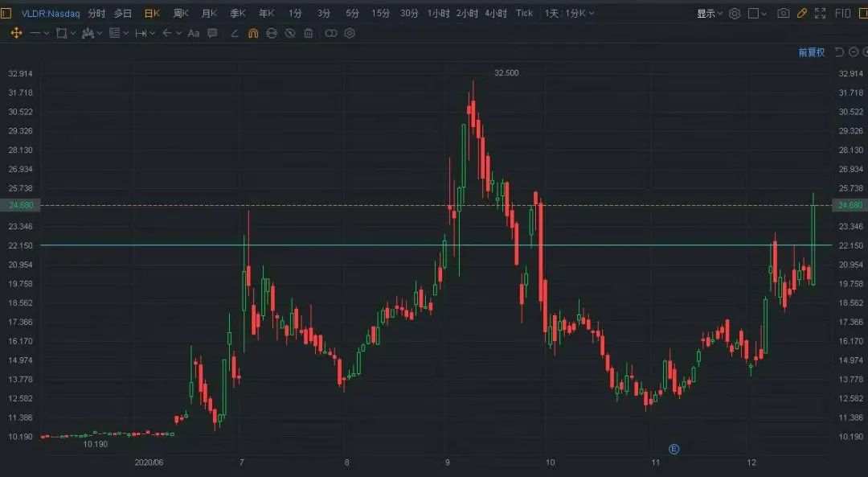Undo the last chart action
The height and width of the screenshot is (477, 868).
[x=839, y=52]
